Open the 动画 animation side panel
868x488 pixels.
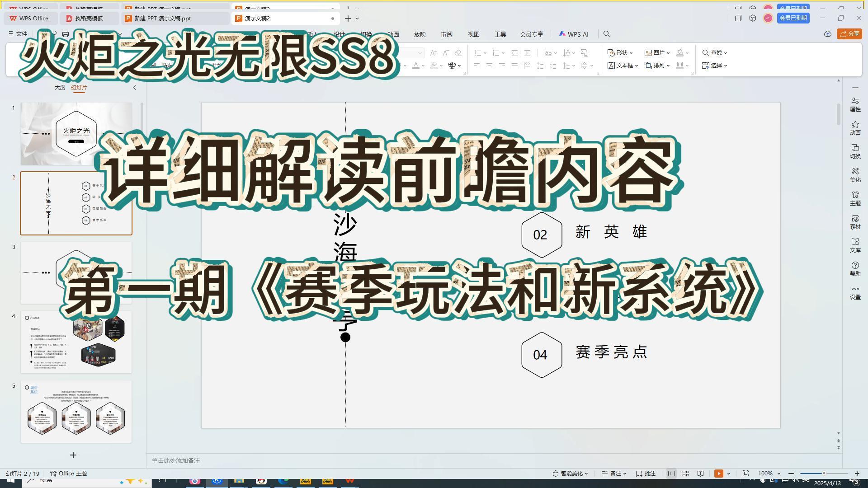[x=855, y=127]
